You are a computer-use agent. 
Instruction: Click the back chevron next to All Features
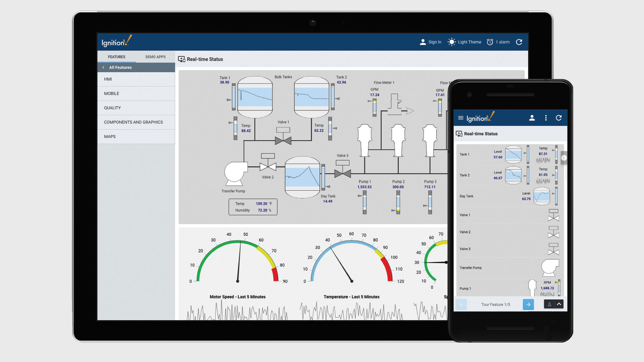[103, 67]
